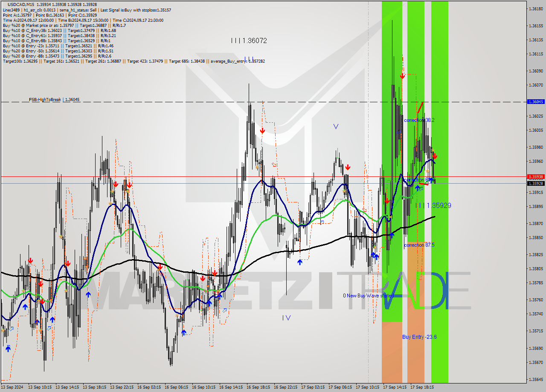546x392 pixels.
Task: Click the 'Buy %10 @ C_Entry61' line
Action: pyautogui.click(x=59, y=35)
